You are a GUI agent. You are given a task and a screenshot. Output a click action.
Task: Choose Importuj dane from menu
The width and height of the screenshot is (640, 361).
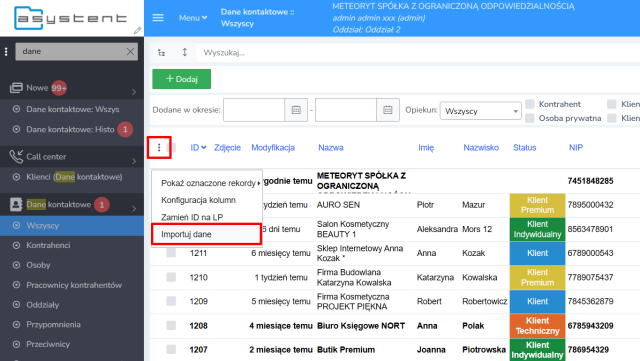pyautogui.click(x=207, y=234)
